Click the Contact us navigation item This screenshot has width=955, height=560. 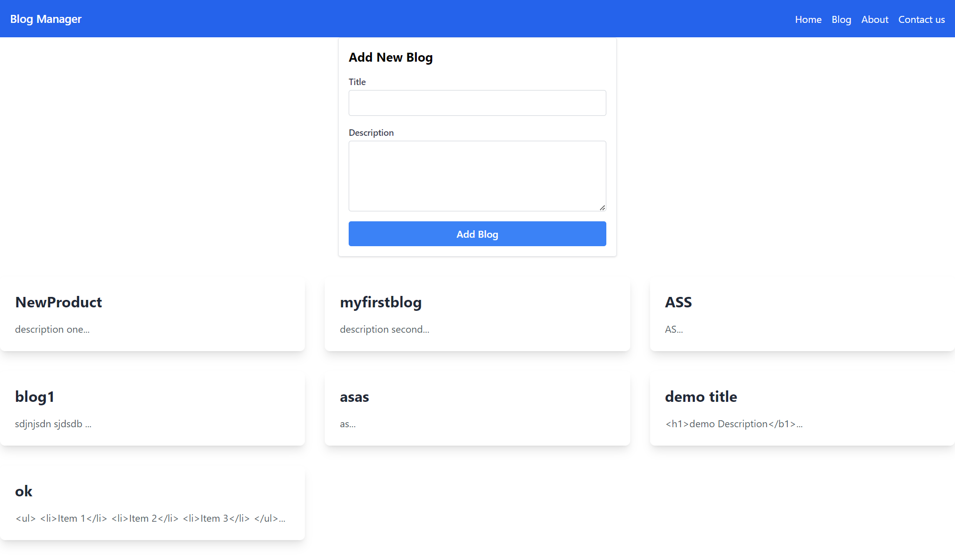pyautogui.click(x=922, y=19)
